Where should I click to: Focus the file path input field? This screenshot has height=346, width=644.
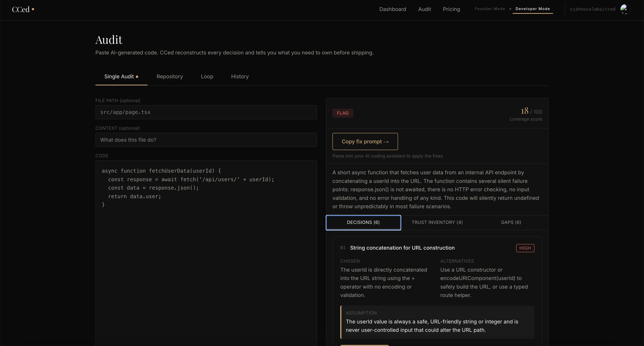pos(206,112)
